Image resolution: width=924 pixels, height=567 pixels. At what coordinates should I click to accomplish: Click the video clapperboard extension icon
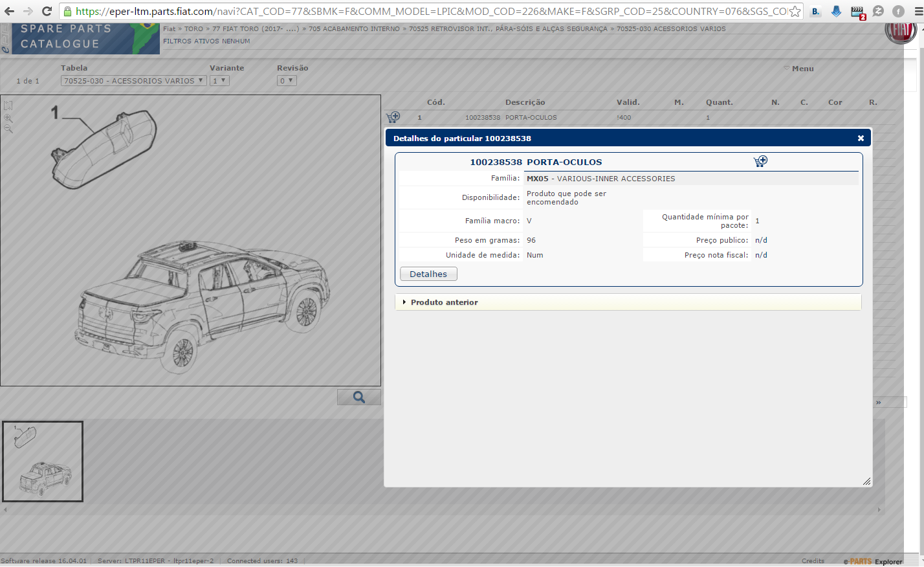857,12
